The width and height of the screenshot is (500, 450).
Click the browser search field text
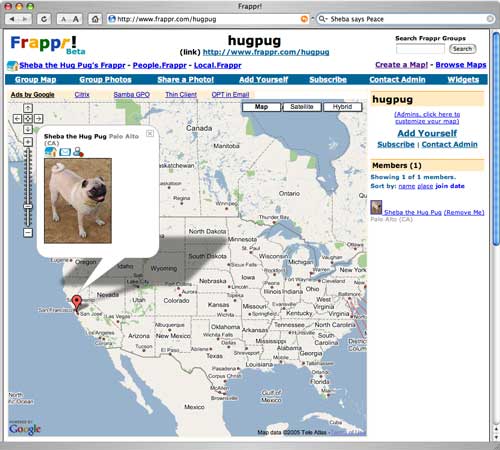click(357, 19)
